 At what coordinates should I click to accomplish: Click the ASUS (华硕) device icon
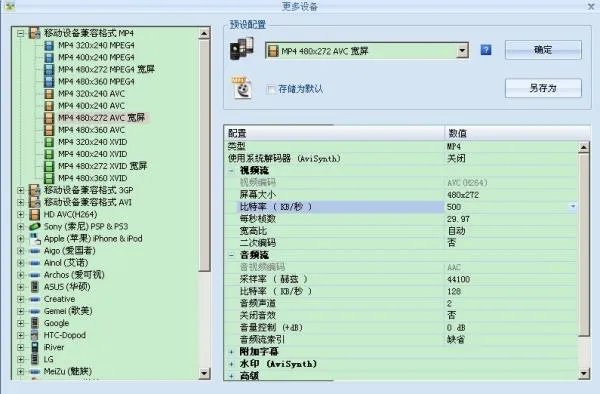click(x=34, y=287)
